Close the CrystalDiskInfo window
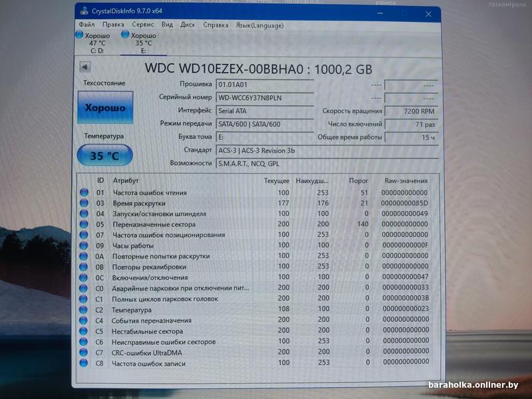The height and width of the screenshot is (399, 532). [x=428, y=14]
